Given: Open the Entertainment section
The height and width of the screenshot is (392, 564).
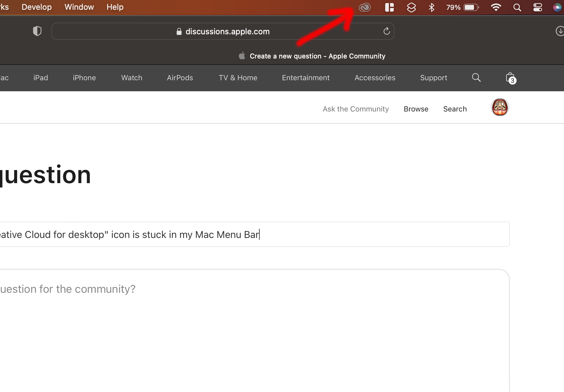Looking at the screenshot, I should (306, 78).
